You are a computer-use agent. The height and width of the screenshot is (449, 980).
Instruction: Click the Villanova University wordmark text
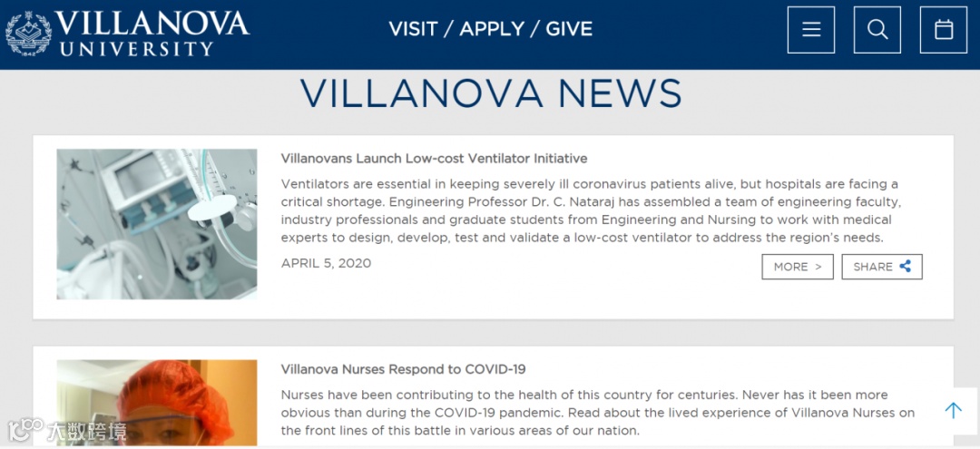click(152, 33)
